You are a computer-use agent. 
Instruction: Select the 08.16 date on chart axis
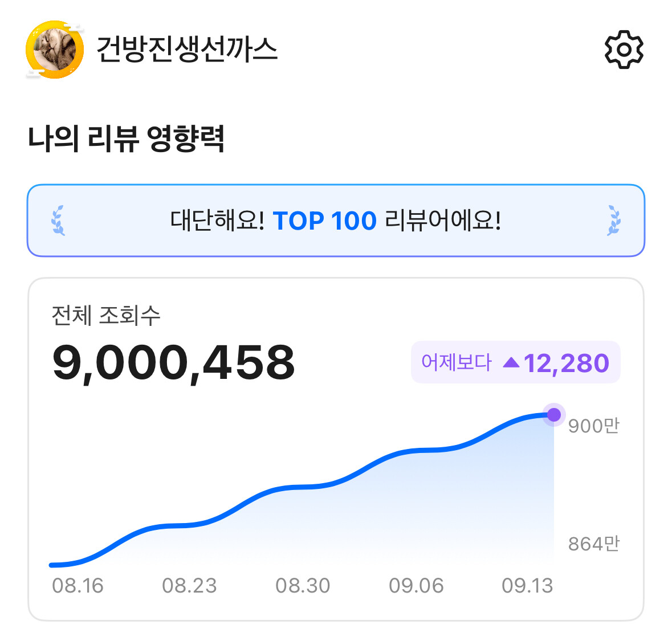pos(78,586)
